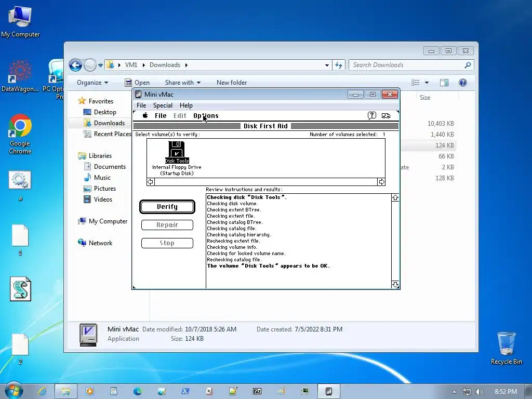Toggle the preview pane icon
The image size is (532, 399).
pyautogui.click(x=444, y=83)
